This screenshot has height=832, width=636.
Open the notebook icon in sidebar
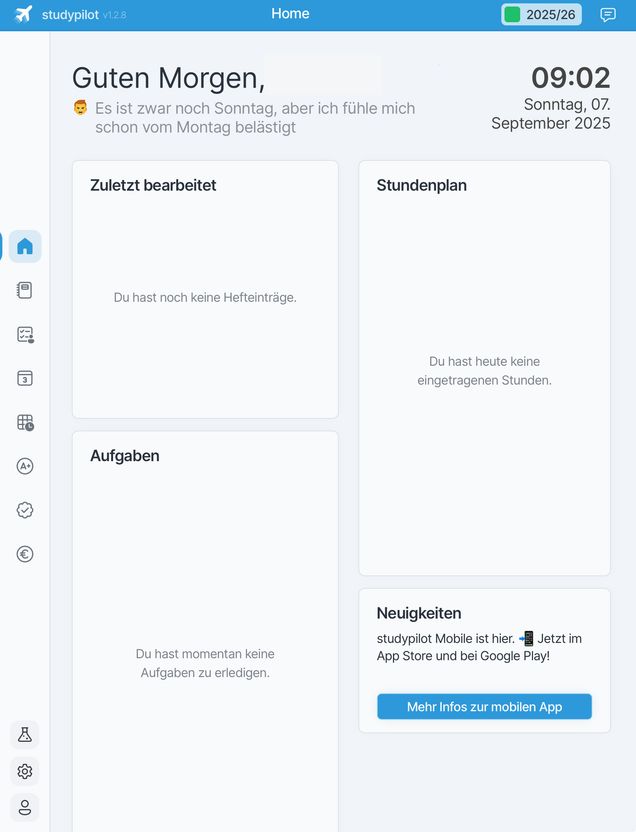click(25, 290)
